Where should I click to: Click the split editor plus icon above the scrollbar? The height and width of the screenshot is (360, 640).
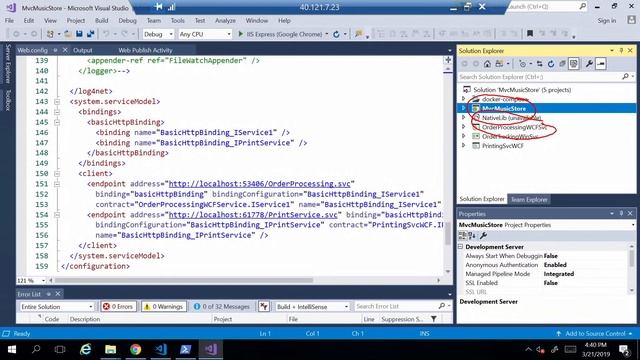coord(448,60)
